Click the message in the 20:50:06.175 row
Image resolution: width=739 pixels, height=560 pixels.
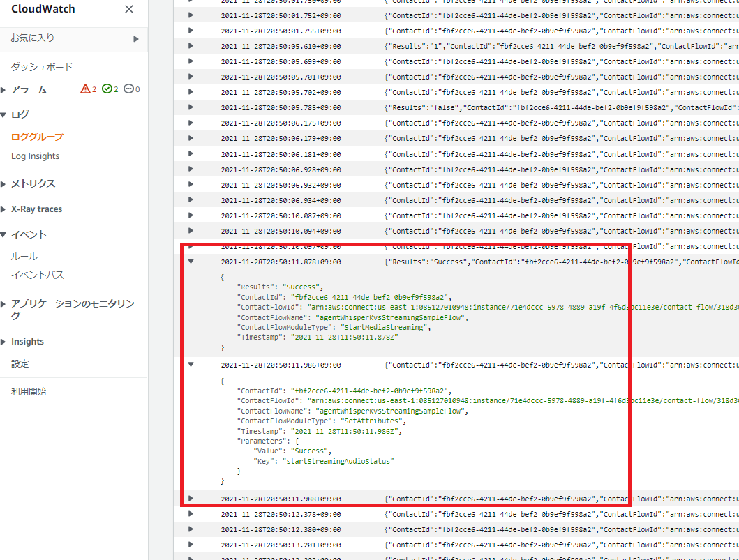click(561, 123)
